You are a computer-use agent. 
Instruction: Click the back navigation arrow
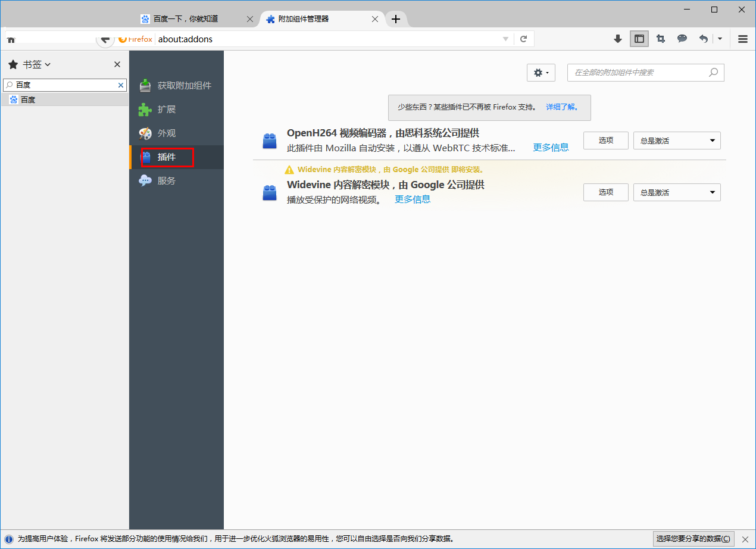(105, 39)
